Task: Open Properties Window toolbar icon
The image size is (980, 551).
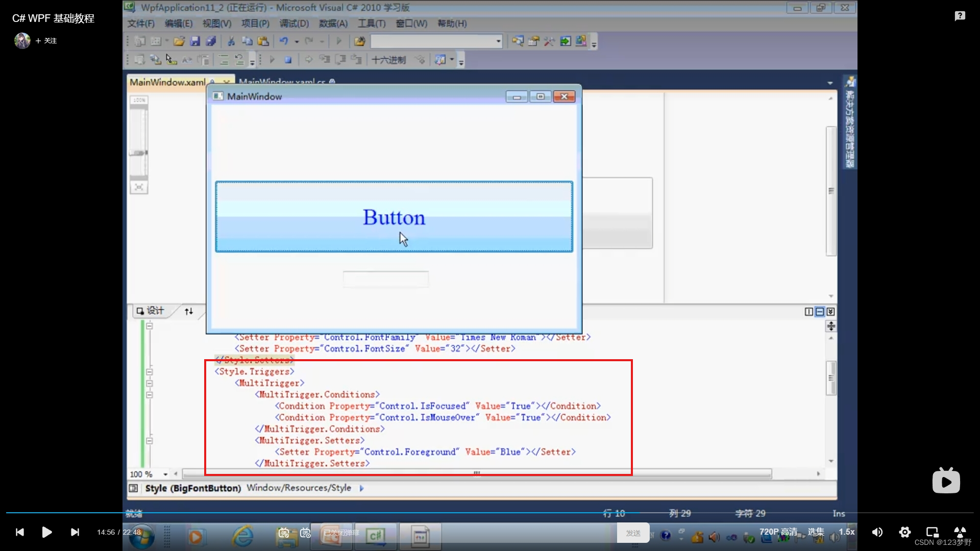Action: (533, 41)
